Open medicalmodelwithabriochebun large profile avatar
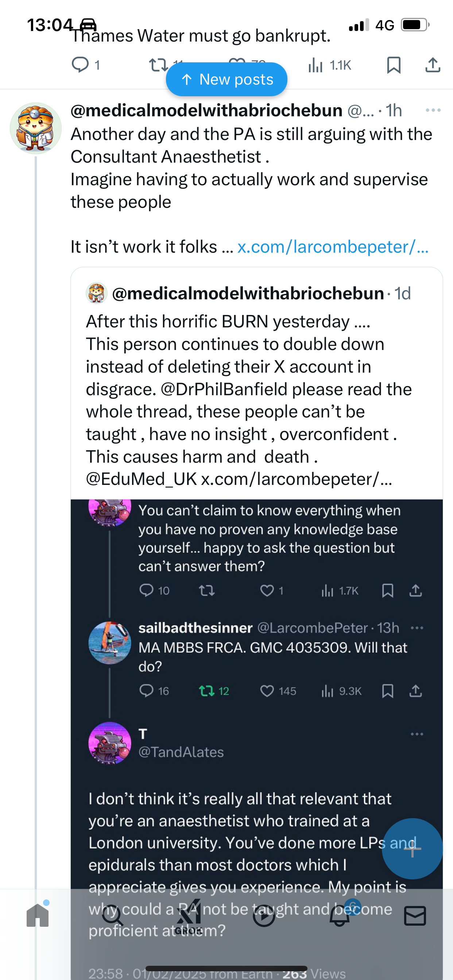The image size is (453, 980). click(36, 128)
